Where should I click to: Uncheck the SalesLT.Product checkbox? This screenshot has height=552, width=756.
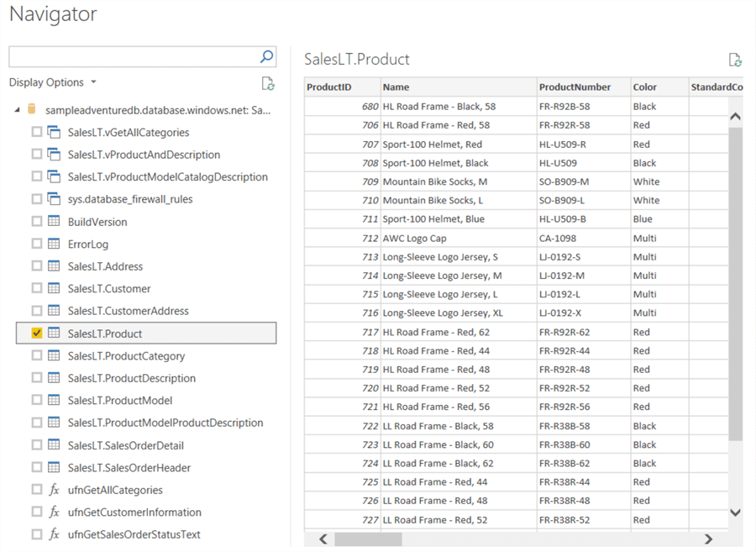tap(36, 334)
